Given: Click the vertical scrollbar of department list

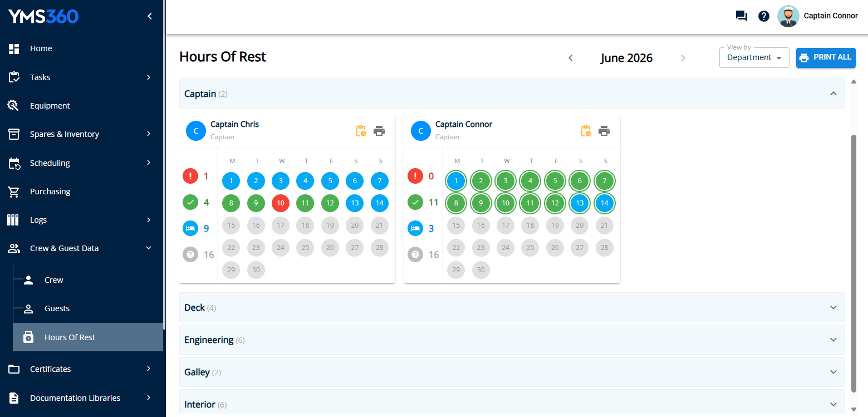Looking at the screenshot, I should click(x=855, y=262).
